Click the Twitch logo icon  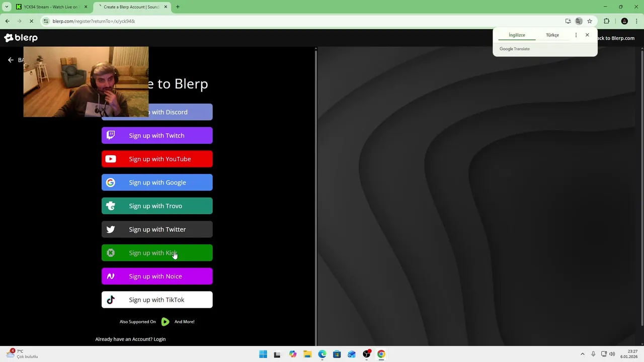pyautogui.click(x=111, y=135)
